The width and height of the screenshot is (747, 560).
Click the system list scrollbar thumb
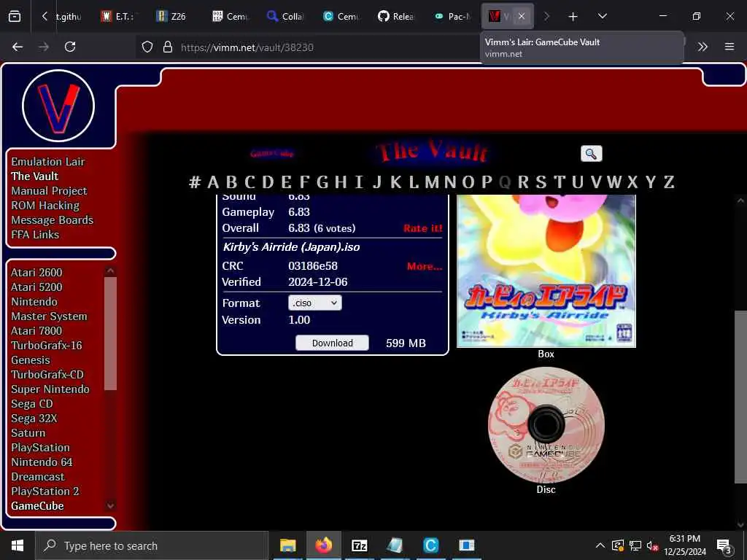110,333
